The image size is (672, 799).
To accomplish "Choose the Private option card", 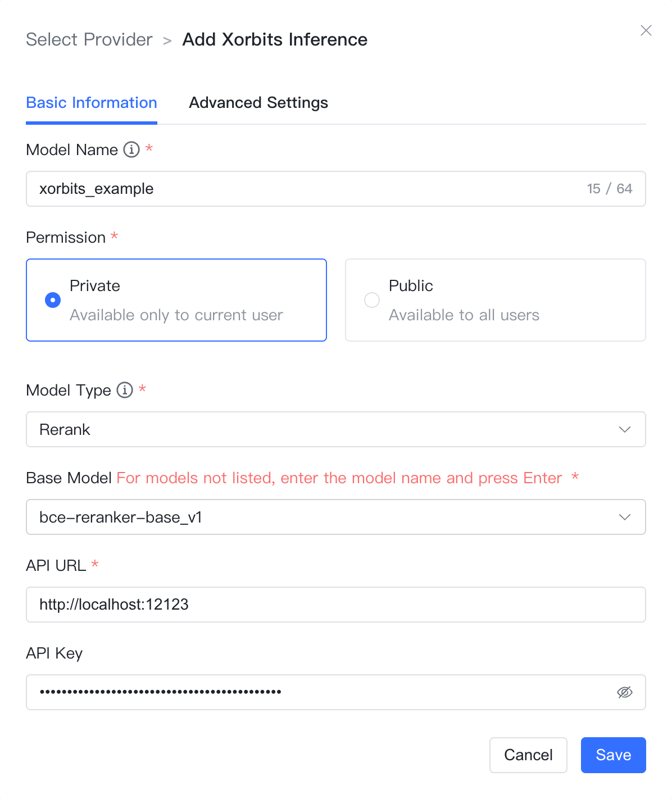I will coord(176,300).
